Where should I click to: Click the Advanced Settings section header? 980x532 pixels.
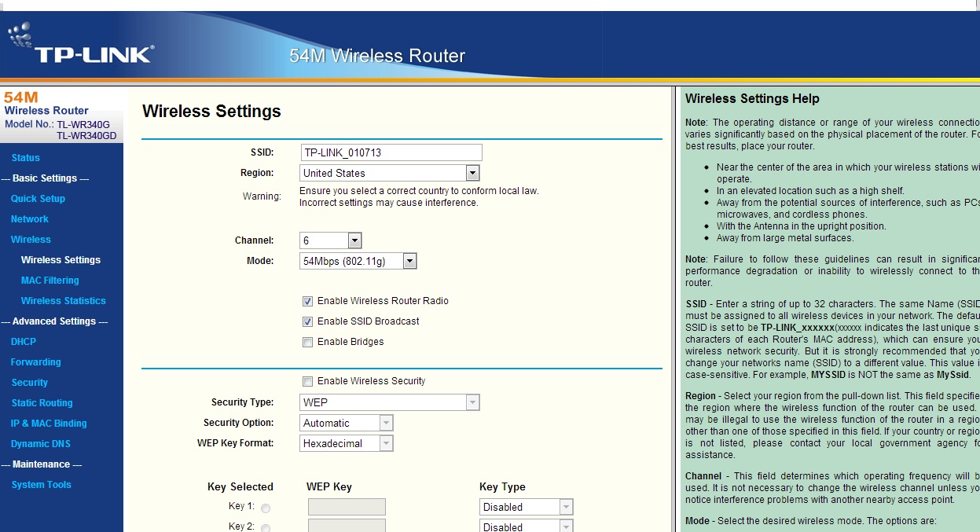point(54,321)
